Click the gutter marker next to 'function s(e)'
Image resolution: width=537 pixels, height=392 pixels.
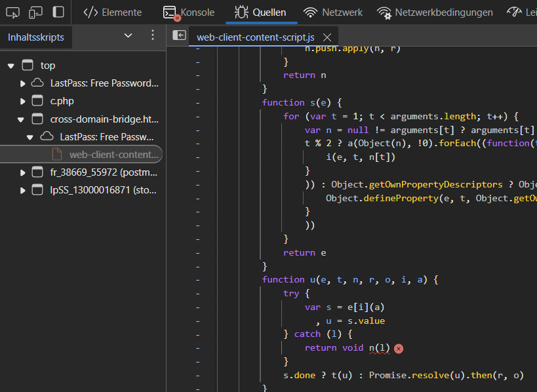pos(197,103)
